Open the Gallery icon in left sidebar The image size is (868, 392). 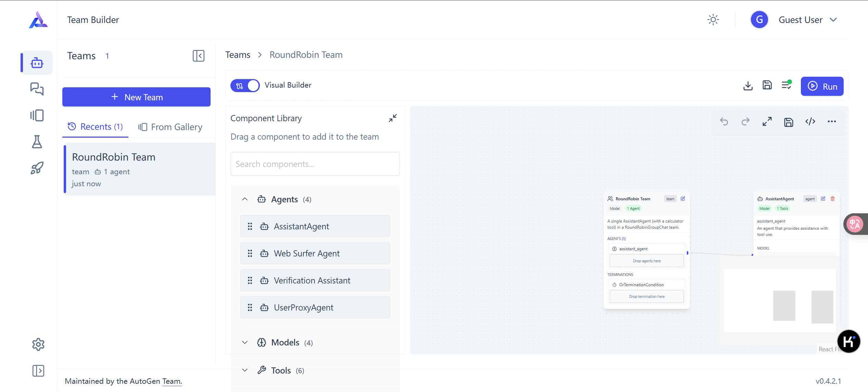coord(37,115)
